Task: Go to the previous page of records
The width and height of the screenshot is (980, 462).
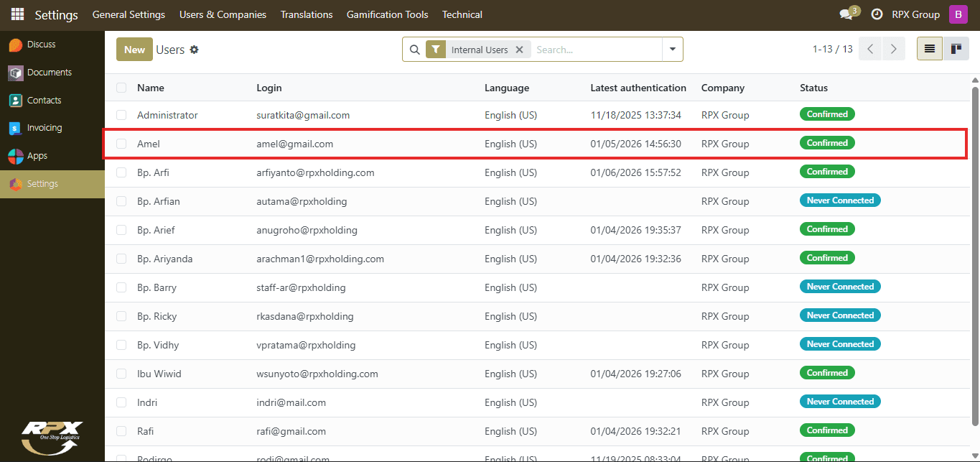Action: 870,49
